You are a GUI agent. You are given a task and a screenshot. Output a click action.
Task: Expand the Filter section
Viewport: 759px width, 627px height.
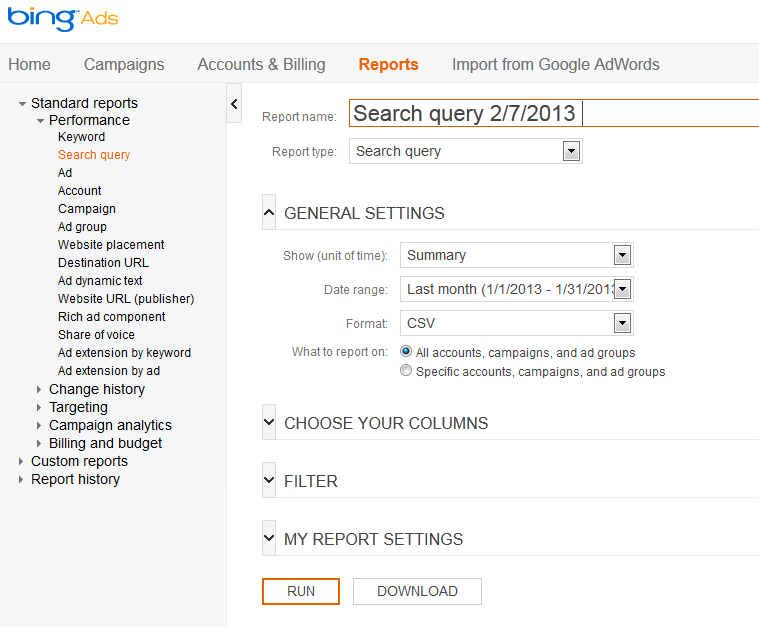(269, 480)
